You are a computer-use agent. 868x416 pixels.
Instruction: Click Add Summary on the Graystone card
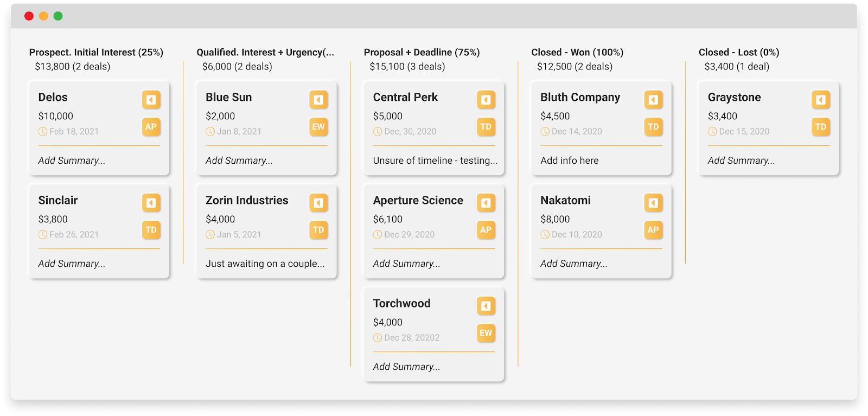pyautogui.click(x=742, y=161)
